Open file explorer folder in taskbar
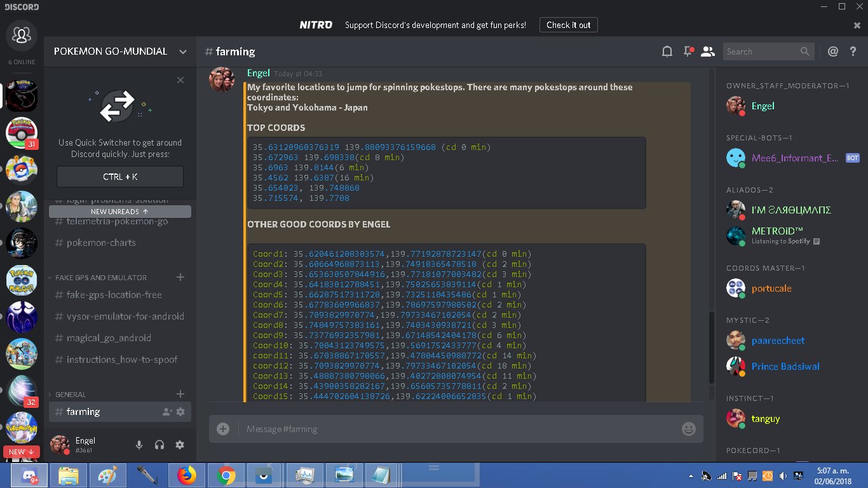Viewport: 868px width, 488px height. [x=69, y=475]
